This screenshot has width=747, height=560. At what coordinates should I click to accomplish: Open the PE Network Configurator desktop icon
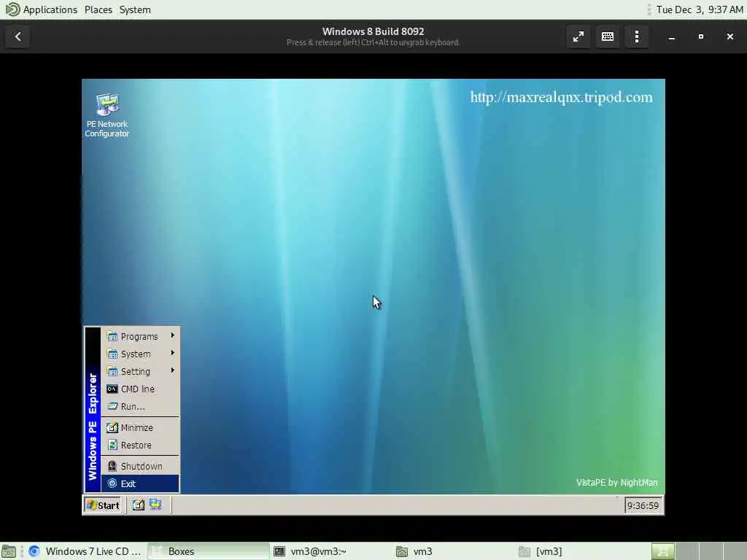point(107,115)
